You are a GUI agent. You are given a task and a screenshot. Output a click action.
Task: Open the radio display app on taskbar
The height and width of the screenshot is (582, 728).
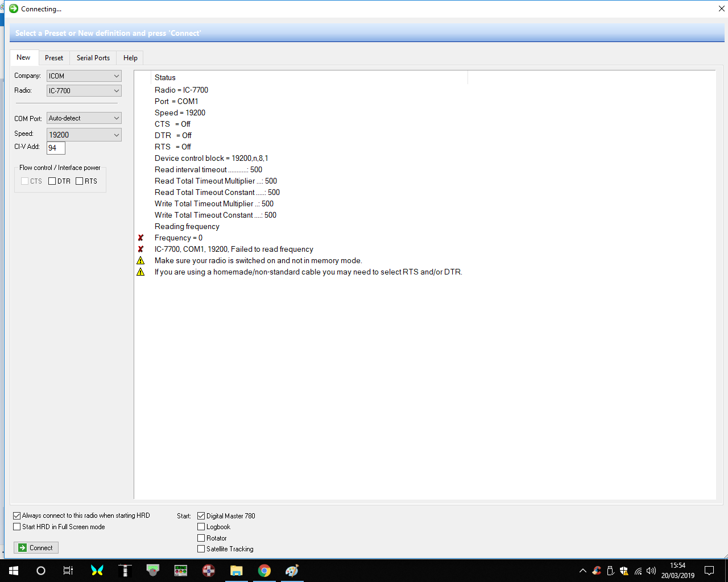pyautogui.click(x=181, y=571)
